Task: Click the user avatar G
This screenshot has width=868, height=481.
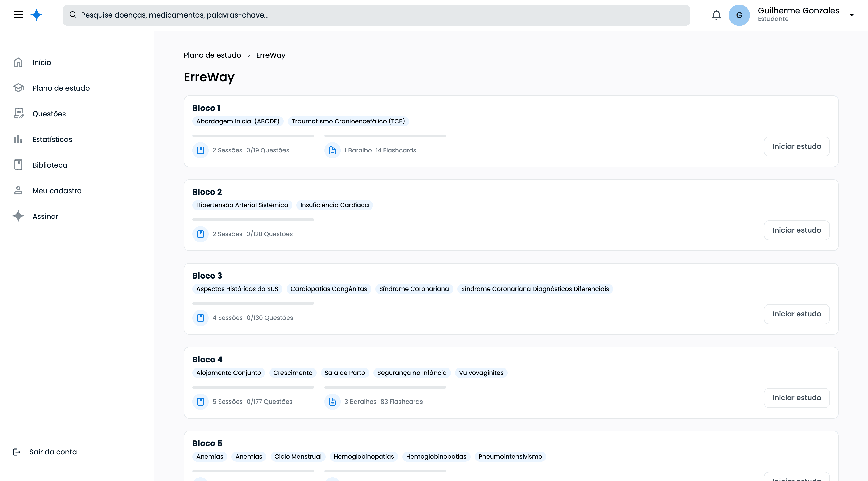Action: pos(739,15)
